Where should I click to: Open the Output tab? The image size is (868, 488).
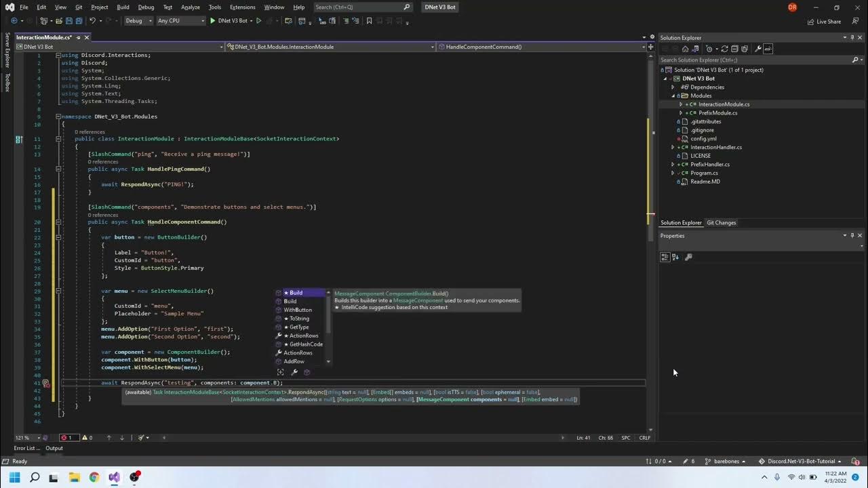tap(54, 448)
